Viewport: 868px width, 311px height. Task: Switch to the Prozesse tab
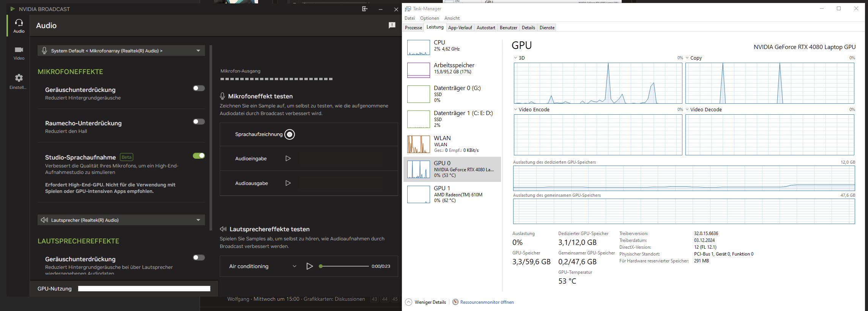[x=413, y=28]
